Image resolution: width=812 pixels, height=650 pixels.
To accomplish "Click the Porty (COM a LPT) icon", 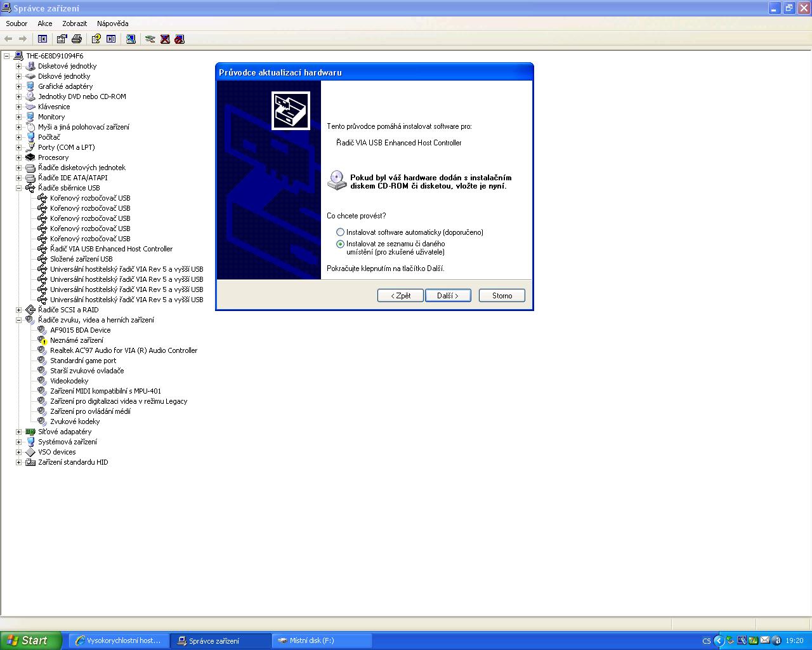I will click(x=30, y=147).
